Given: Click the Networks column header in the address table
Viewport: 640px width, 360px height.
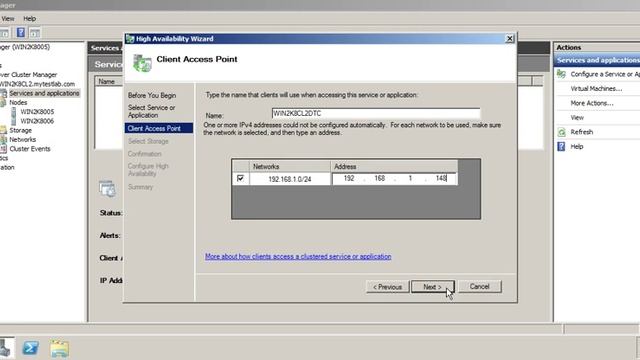Looking at the screenshot, I should coord(290,167).
